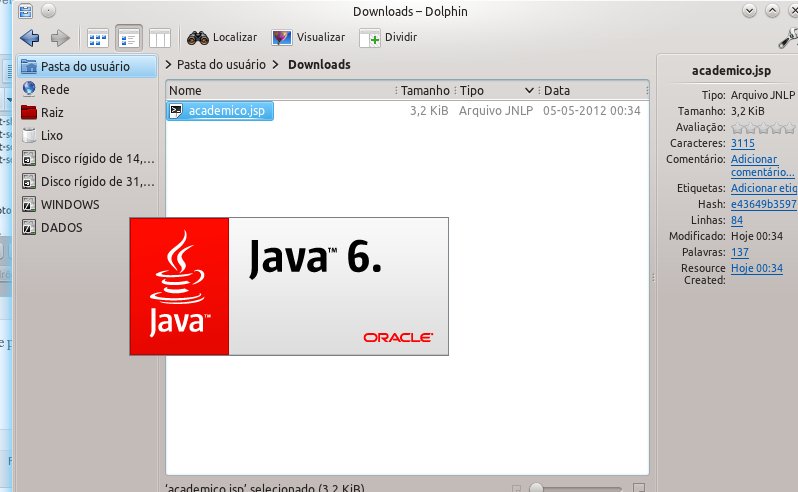This screenshot has height=492, width=798.
Task: Click Resource Created Hoje 00:34 link
Action: pyautogui.click(x=757, y=268)
